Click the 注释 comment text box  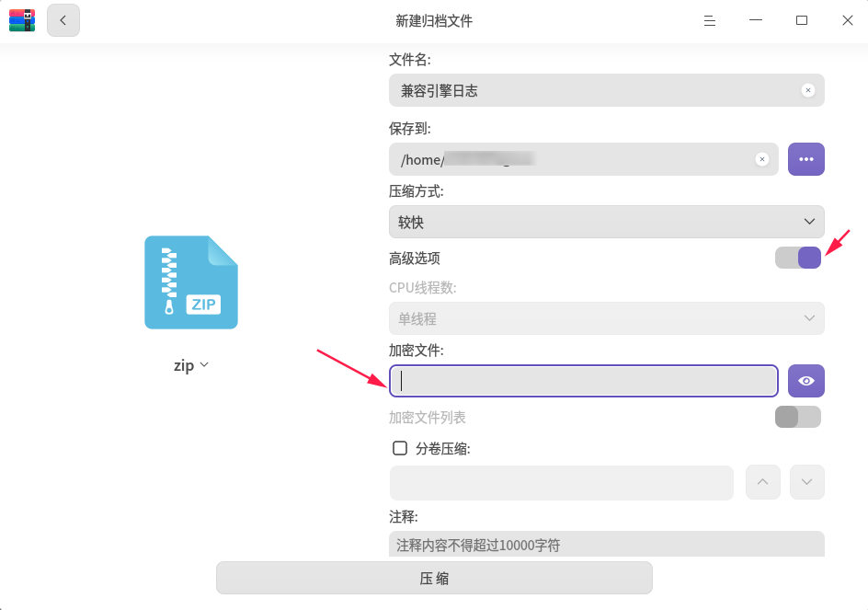pyautogui.click(x=607, y=544)
